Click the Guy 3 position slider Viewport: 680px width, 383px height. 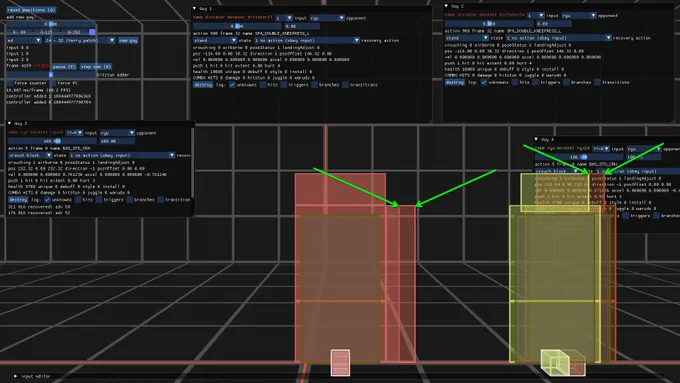pyautogui.click(x=52, y=141)
